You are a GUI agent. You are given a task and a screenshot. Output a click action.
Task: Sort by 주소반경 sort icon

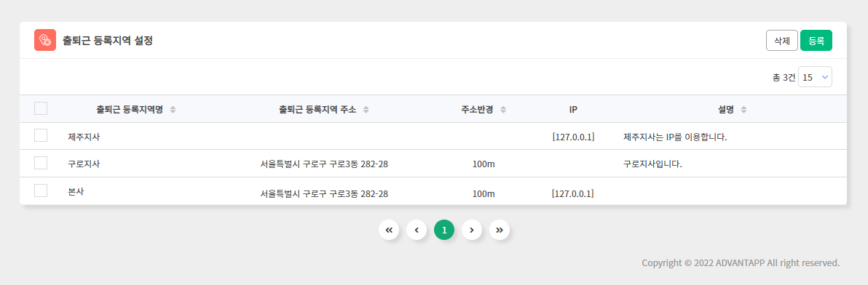(503, 109)
